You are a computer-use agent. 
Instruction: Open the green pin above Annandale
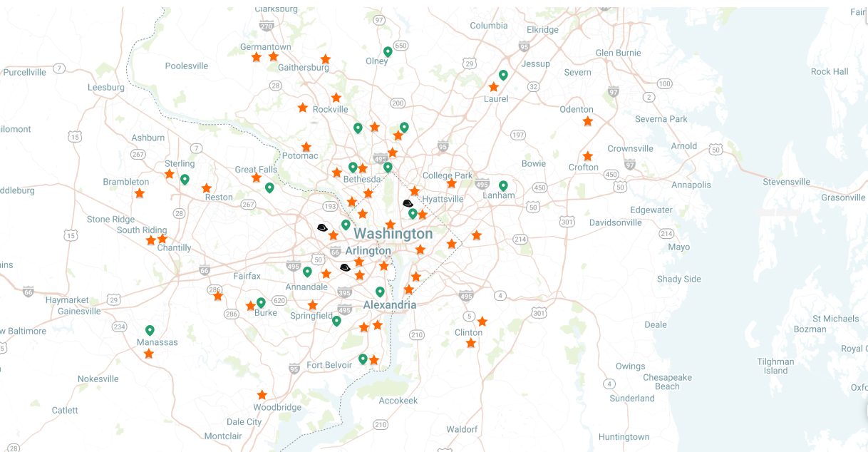click(x=307, y=271)
